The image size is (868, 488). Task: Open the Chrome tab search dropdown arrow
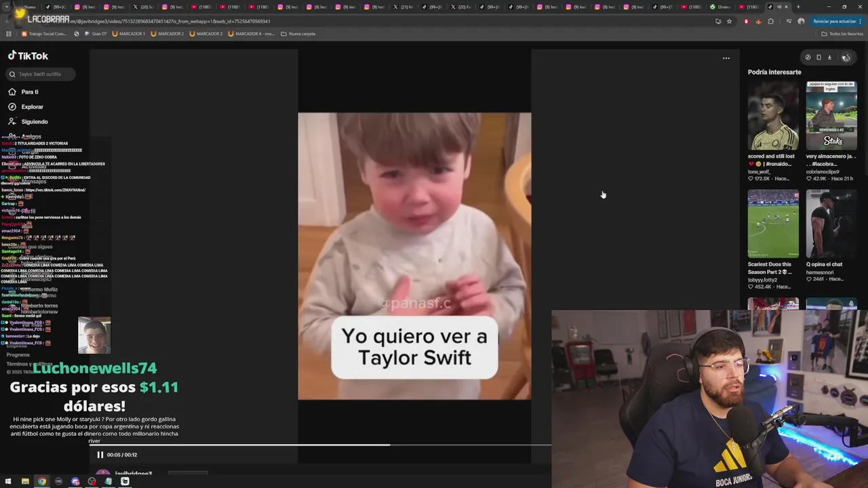pyautogui.click(x=7, y=7)
